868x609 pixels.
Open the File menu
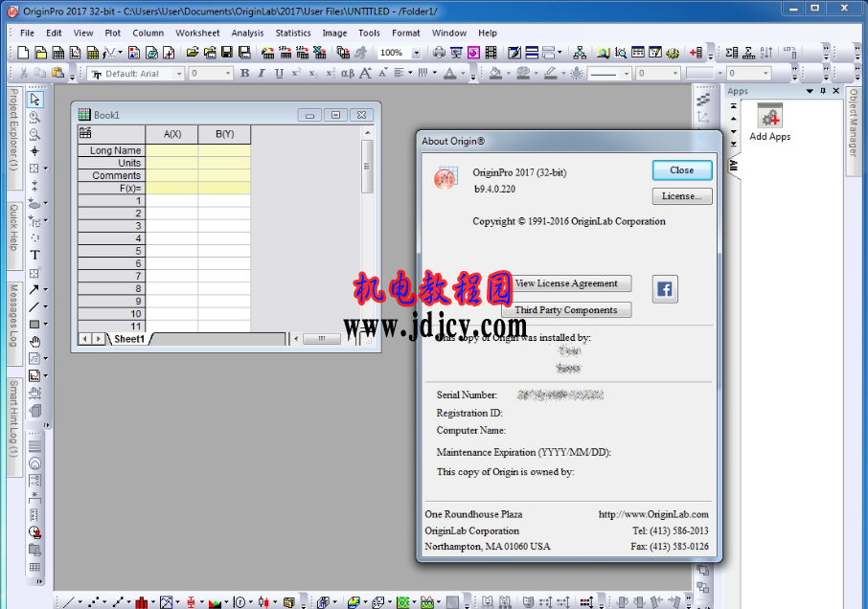pyautogui.click(x=27, y=34)
